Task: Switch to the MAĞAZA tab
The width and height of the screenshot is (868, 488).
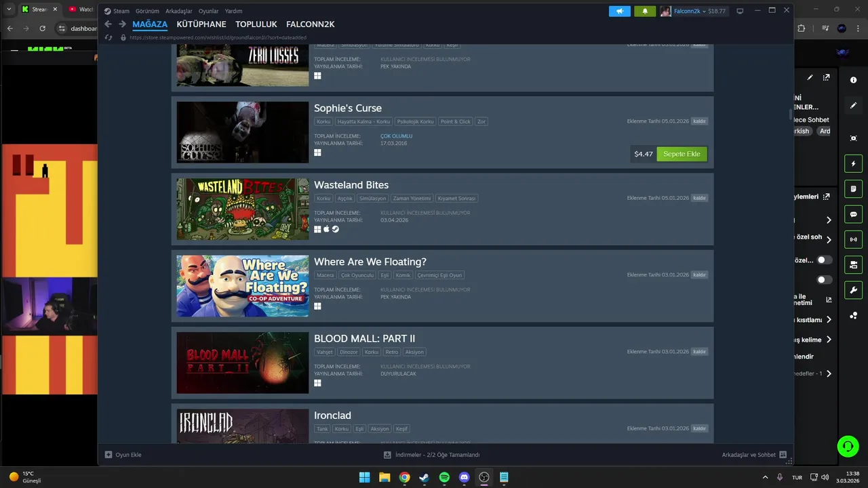Action: tap(150, 24)
